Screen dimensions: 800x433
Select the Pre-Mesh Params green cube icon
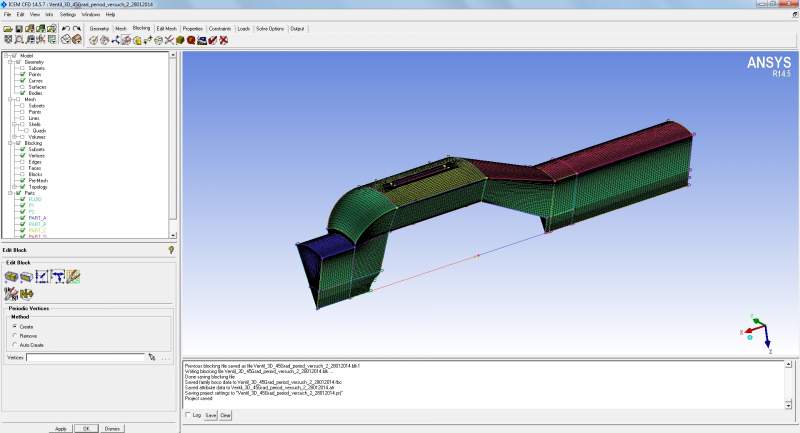coord(180,40)
